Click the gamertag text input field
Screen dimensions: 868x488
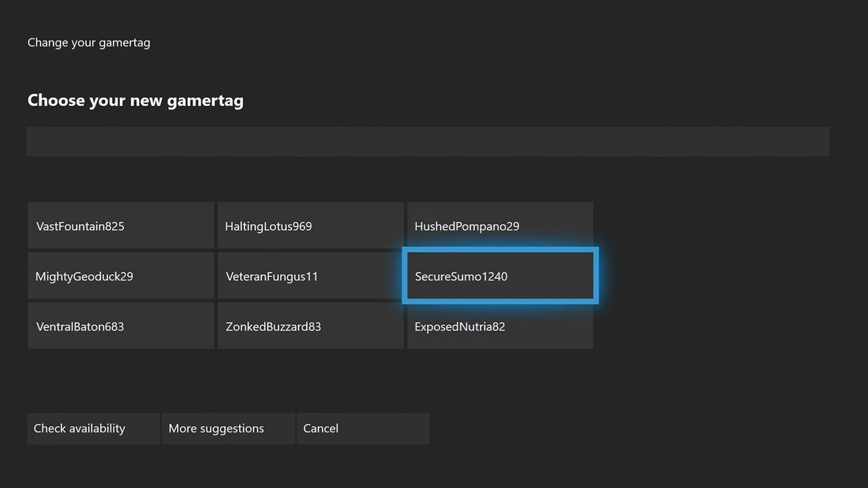pyautogui.click(x=429, y=141)
